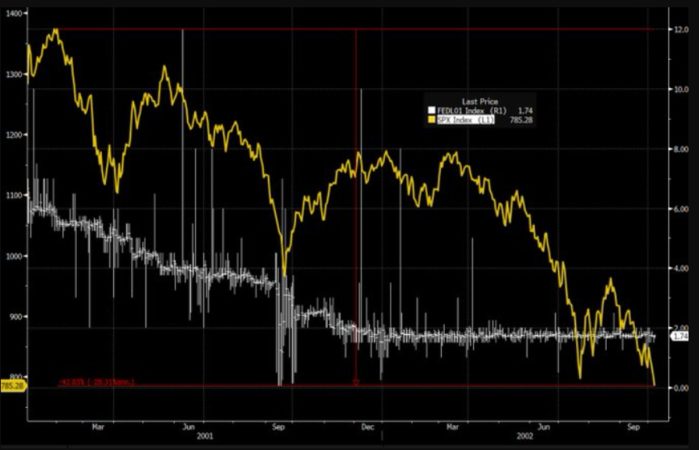699x450 pixels.
Task: Click the small red marker on bottom line
Action: click(355, 382)
